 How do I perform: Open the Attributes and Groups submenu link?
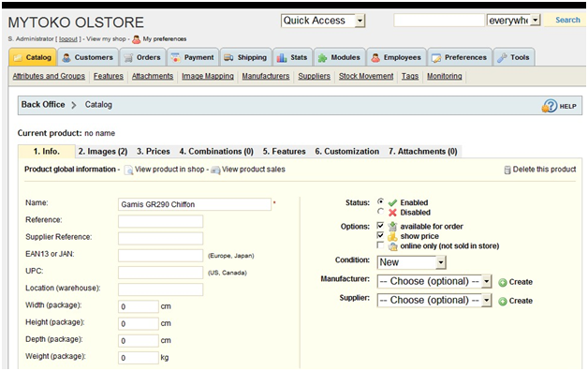49,76
